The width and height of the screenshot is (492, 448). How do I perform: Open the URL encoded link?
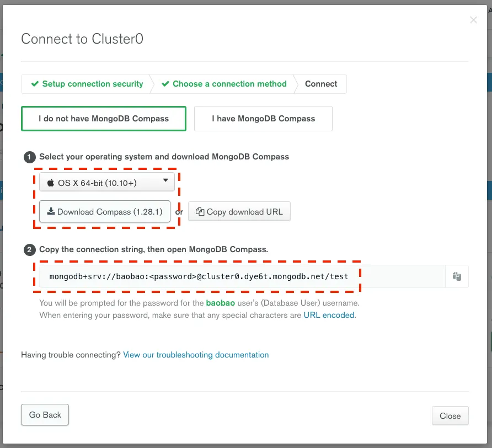pos(329,315)
